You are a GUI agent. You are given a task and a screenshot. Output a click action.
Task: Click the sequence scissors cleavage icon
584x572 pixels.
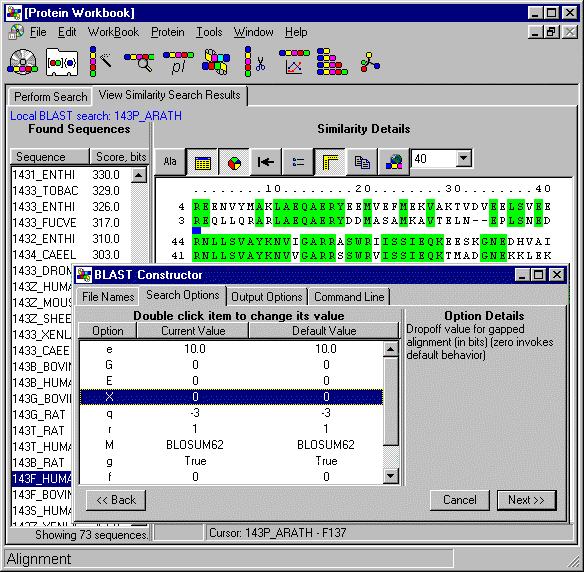pos(255,61)
